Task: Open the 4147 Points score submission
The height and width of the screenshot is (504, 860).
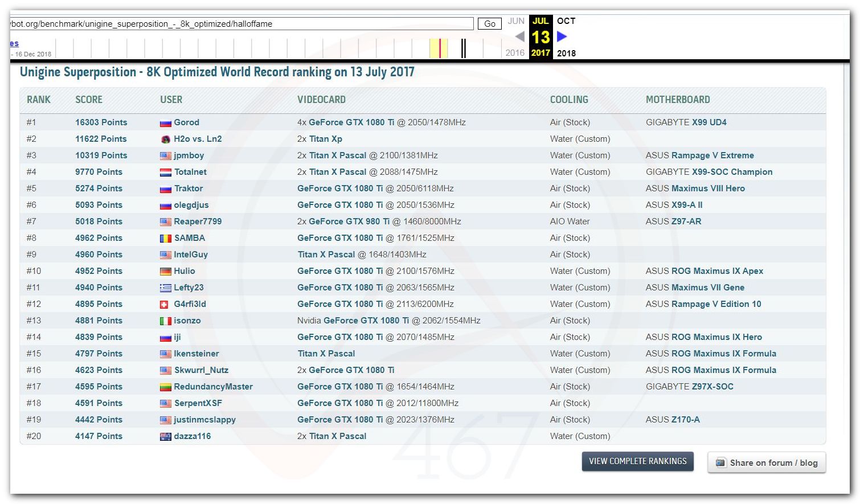Action: [x=99, y=436]
